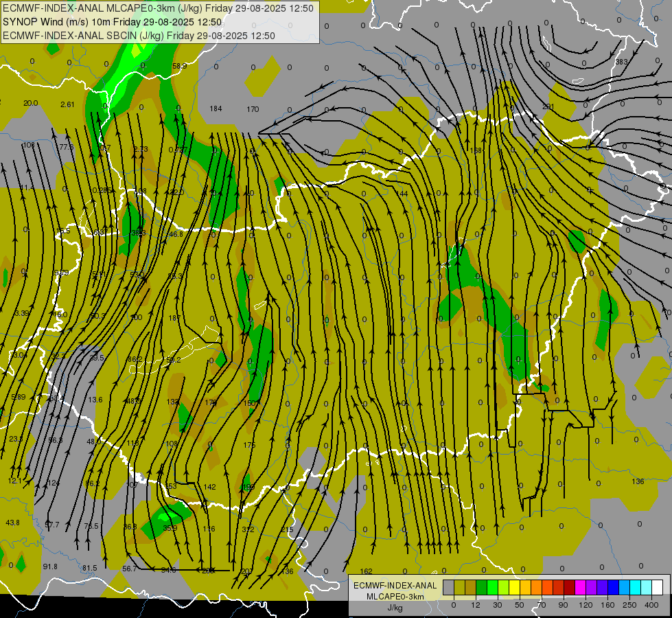The image size is (672, 618).
Task: Select the dark red legend swatch
Action: coord(570,587)
